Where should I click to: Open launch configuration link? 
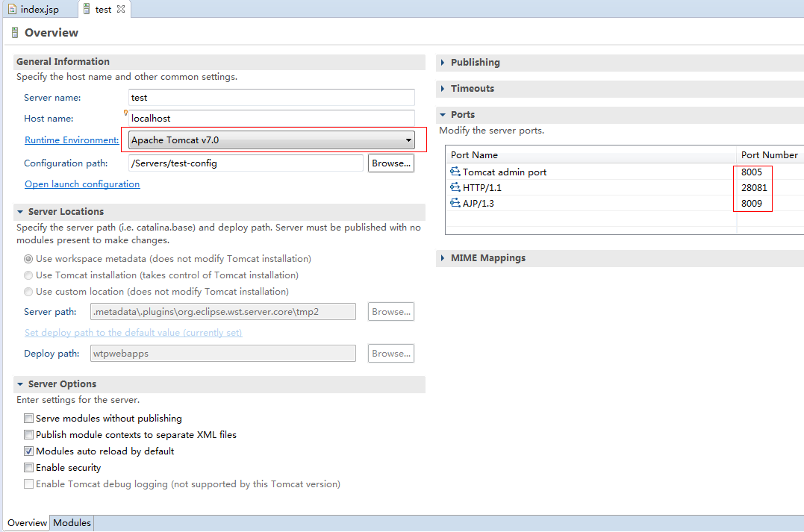click(x=82, y=184)
